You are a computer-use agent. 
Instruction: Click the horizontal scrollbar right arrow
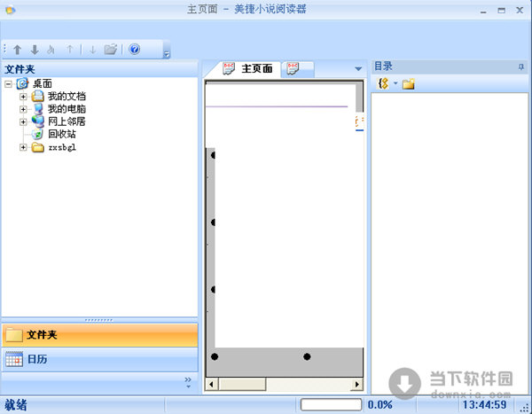click(356, 385)
